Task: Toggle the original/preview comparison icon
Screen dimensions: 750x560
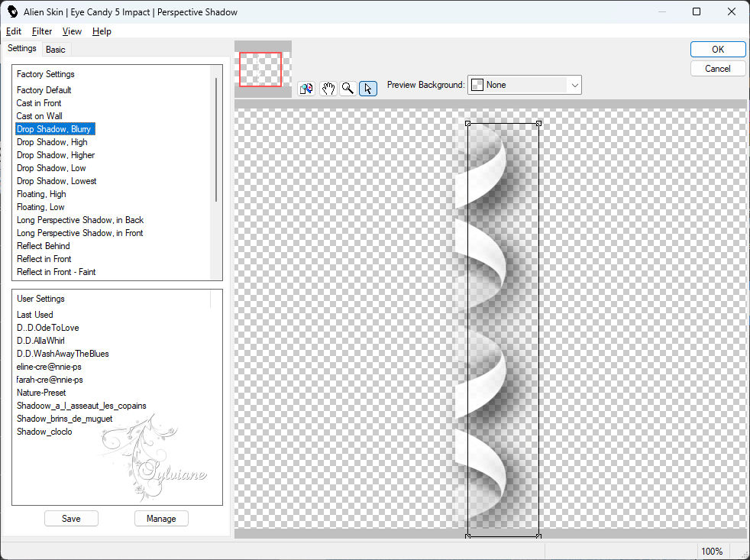Action: [306, 89]
